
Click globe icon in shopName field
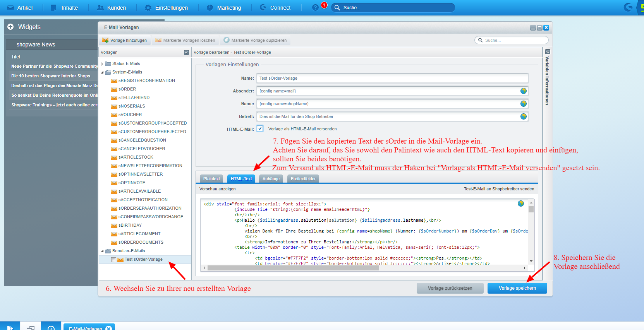coord(524,104)
